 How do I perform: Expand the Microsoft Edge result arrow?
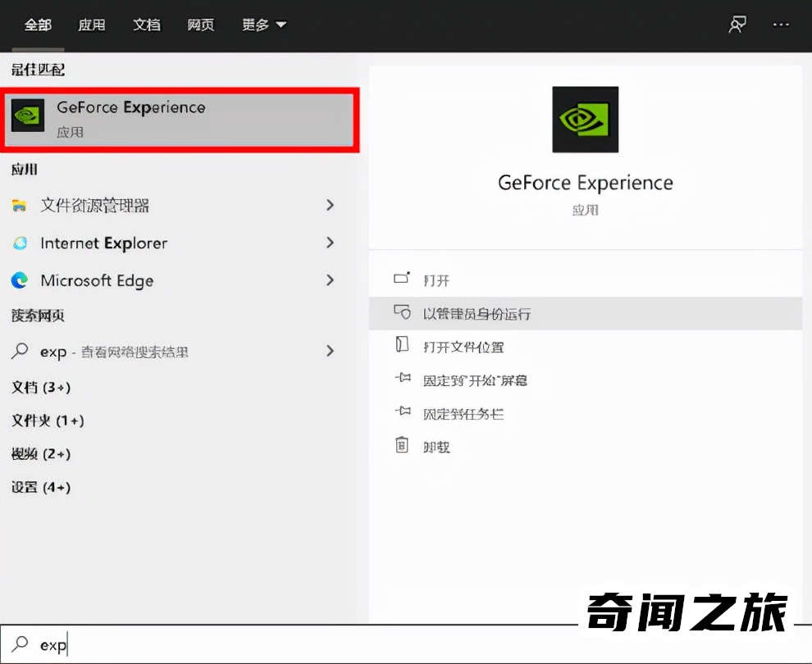point(330,280)
